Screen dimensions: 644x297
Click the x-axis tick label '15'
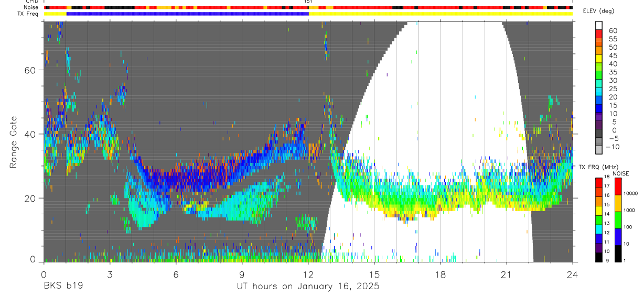(x=374, y=274)
